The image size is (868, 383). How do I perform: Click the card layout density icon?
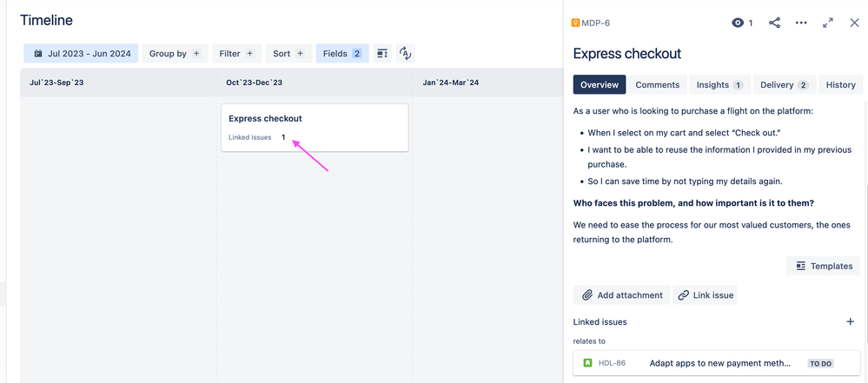point(382,54)
